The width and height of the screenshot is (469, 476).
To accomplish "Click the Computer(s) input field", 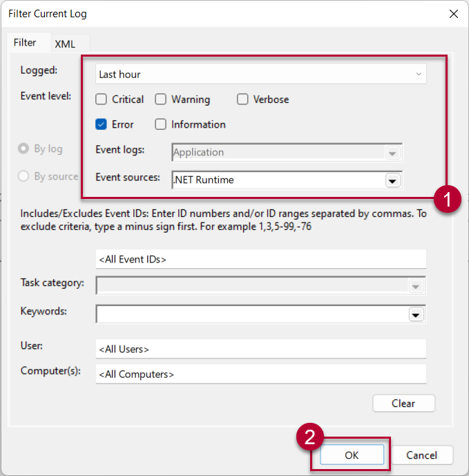I will pyautogui.click(x=260, y=374).
